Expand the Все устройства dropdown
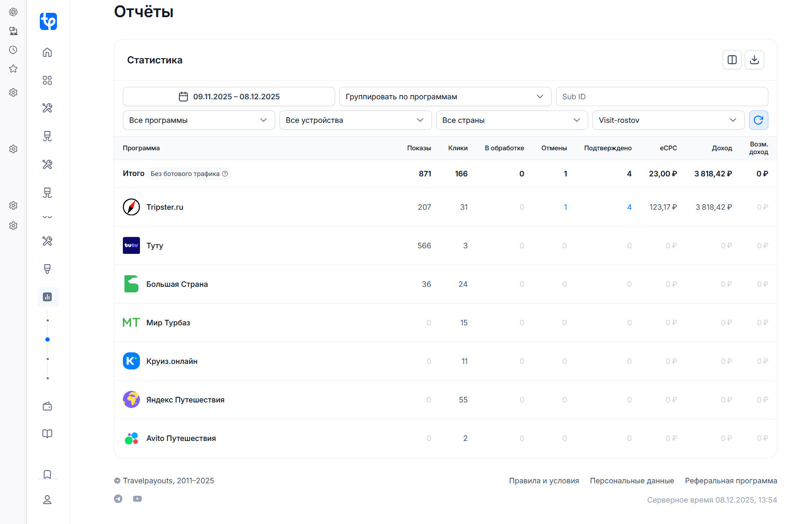This screenshot has width=812, height=524. pyautogui.click(x=355, y=120)
